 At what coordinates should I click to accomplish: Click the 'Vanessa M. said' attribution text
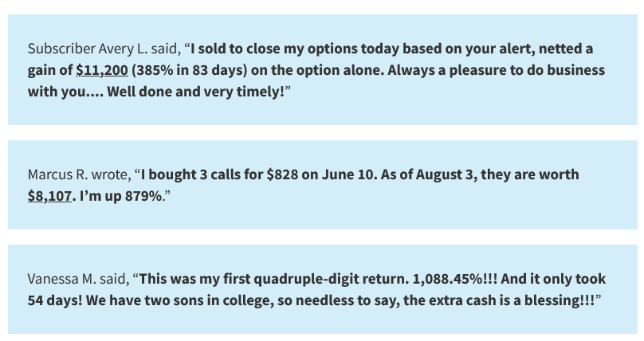(x=77, y=279)
